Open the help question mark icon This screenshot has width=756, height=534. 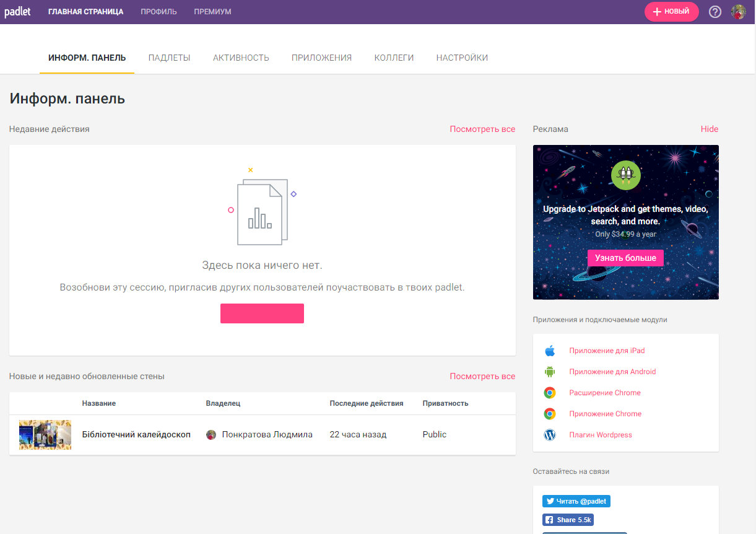715,12
